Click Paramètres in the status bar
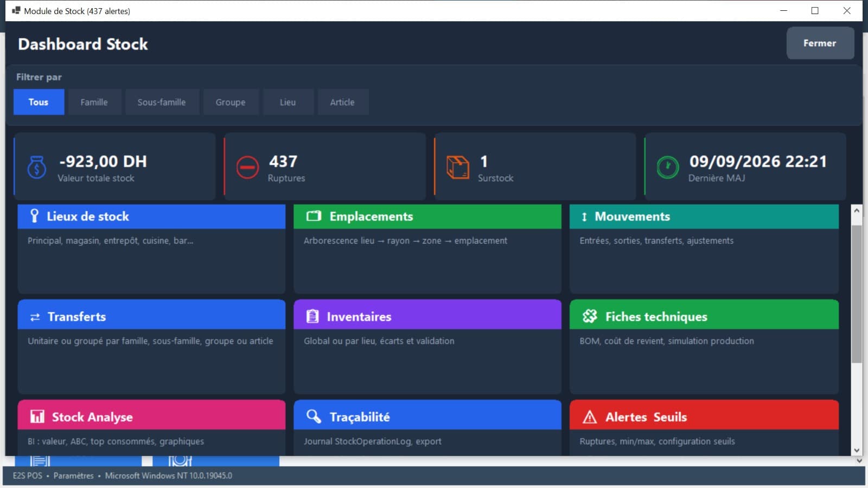868x488 pixels. [73, 476]
